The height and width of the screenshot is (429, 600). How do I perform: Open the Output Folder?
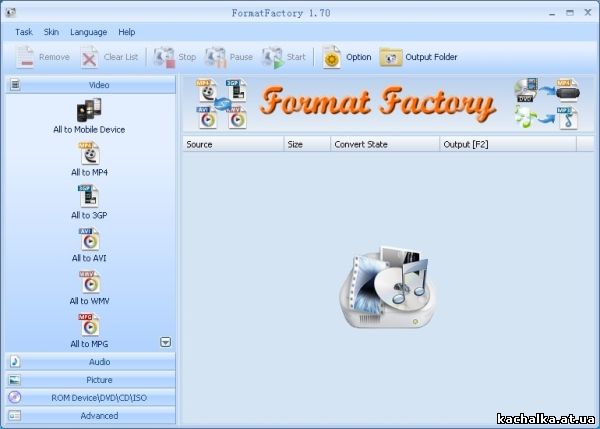coord(418,57)
